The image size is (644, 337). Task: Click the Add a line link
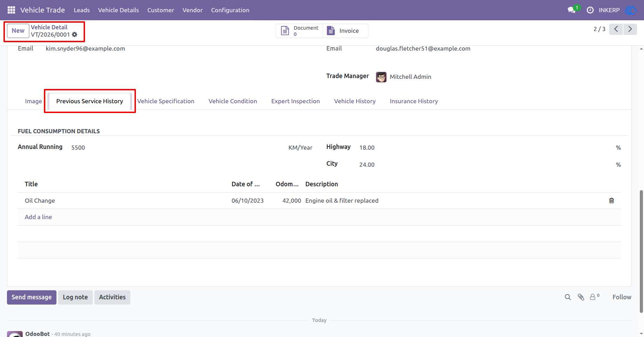(38, 217)
